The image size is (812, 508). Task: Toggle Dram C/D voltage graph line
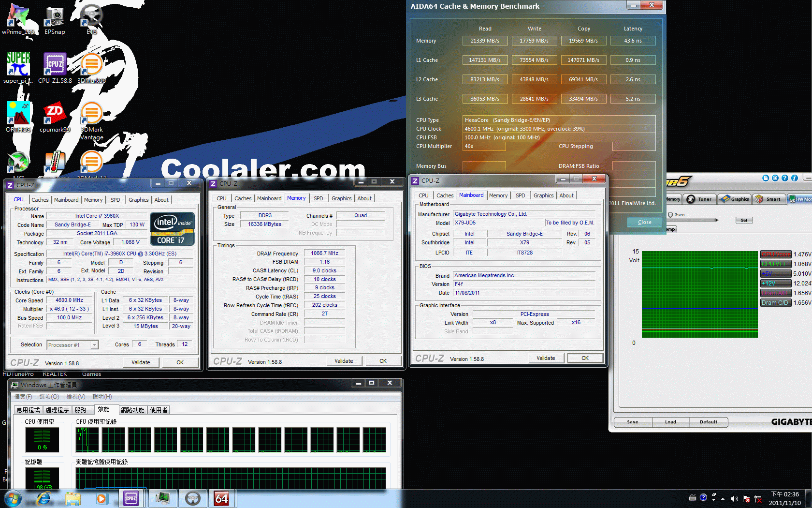[776, 303]
